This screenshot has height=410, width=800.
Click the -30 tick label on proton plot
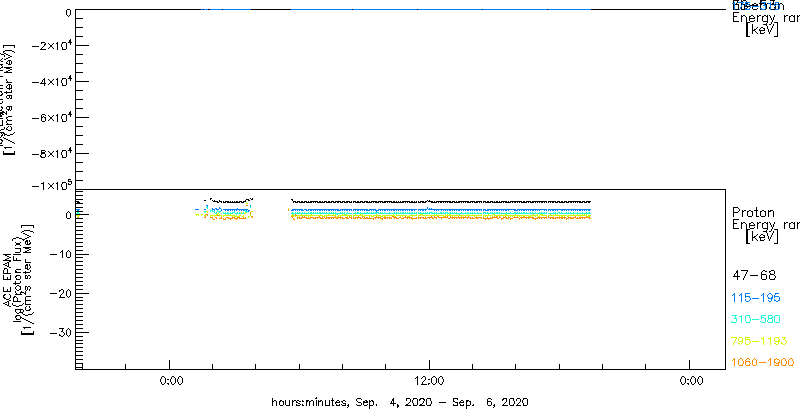(x=59, y=332)
